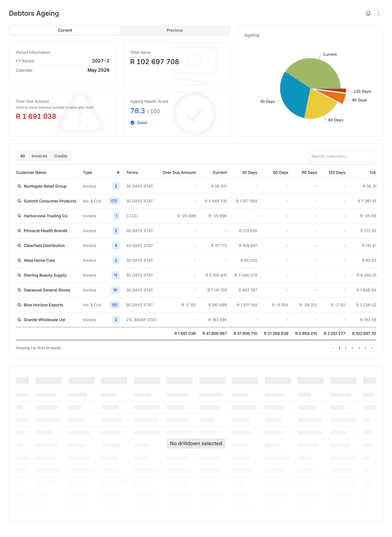Click magnifier icon beside Summit Consumer Products
Viewport: 392px width, 537px height.
[19, 201]
